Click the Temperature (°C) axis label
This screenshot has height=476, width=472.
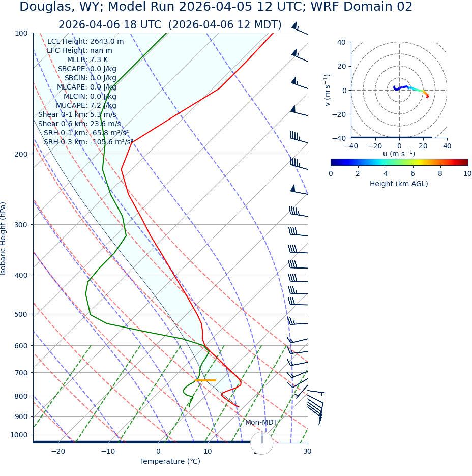170,461
